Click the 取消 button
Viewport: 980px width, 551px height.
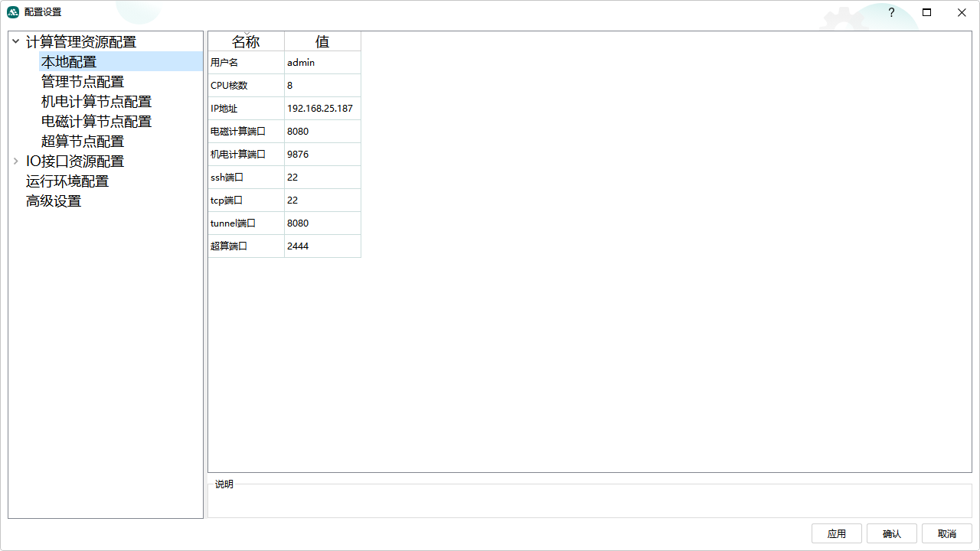947,533
